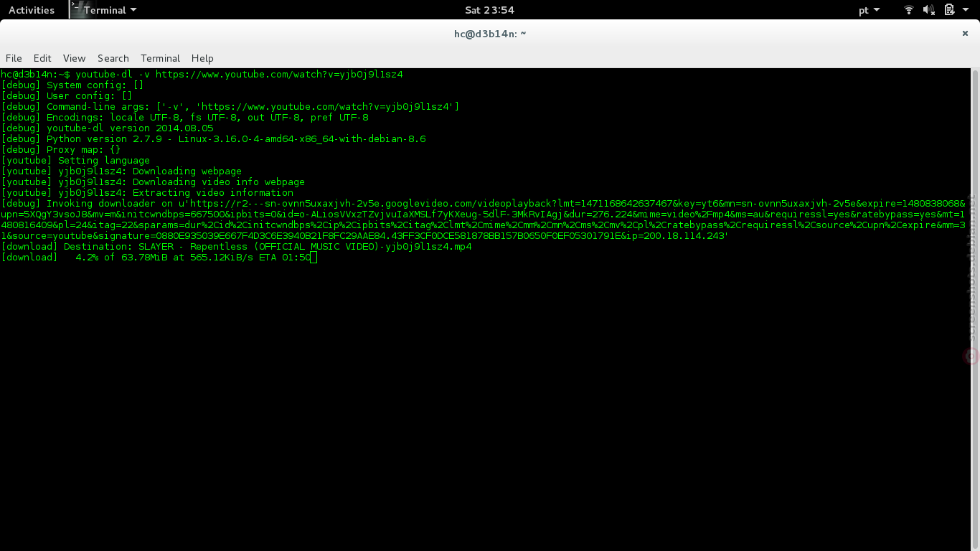Click the 'Proxy map: {}' line
The image size is (980, 551).
tap(61, 149)
